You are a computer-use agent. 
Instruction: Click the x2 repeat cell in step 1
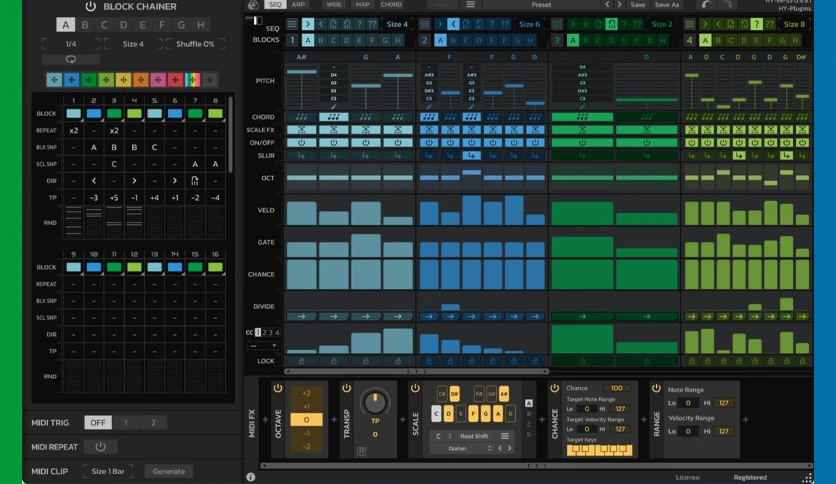[x=74, y=131]
